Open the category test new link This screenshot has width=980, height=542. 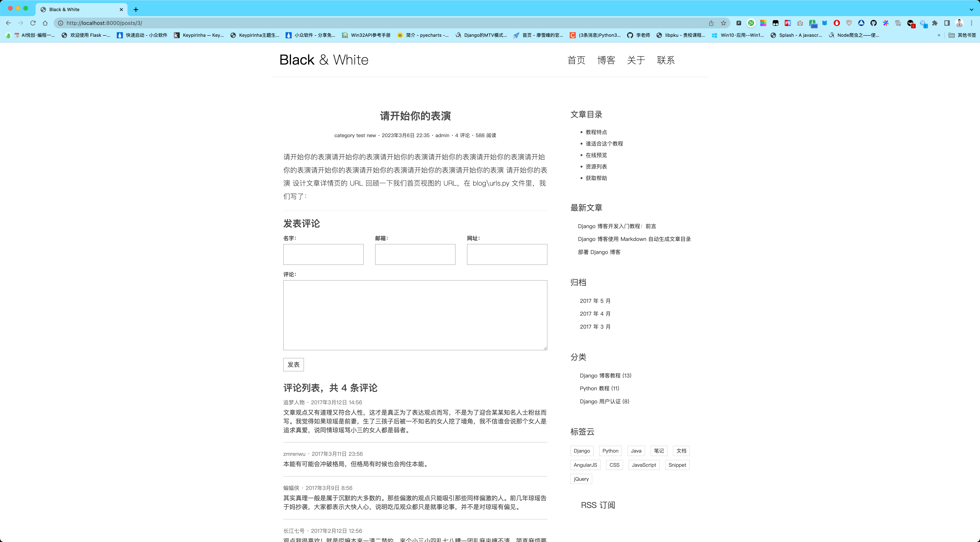355,136
